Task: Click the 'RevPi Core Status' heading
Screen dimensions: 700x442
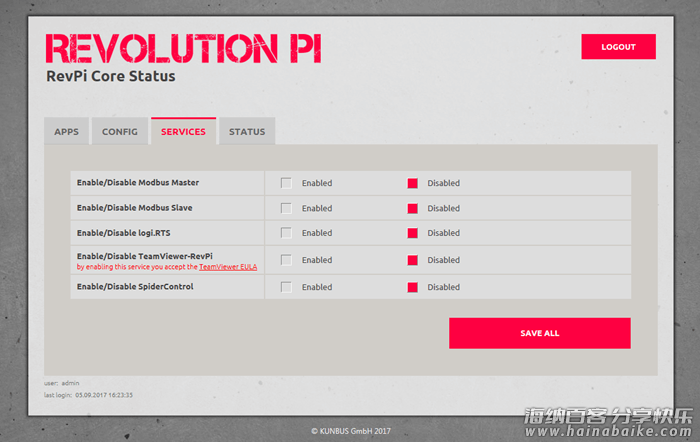Action: point(111,76)
